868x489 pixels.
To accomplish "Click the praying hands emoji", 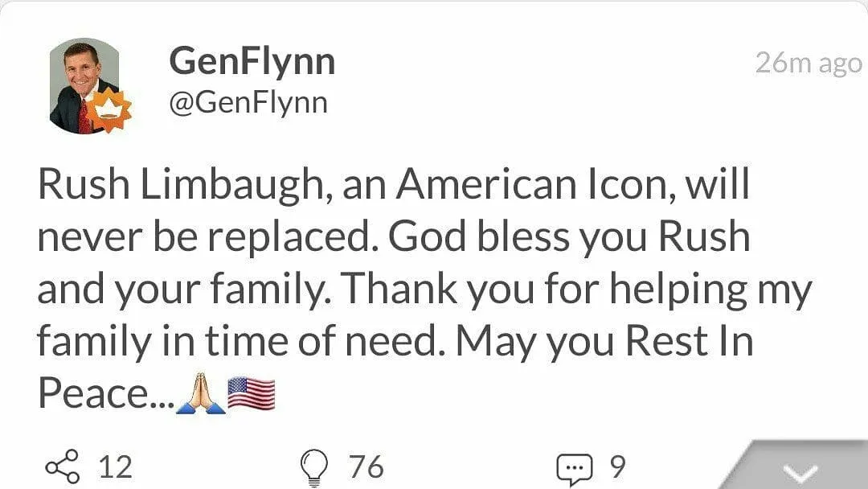I will tap(201, 394).
